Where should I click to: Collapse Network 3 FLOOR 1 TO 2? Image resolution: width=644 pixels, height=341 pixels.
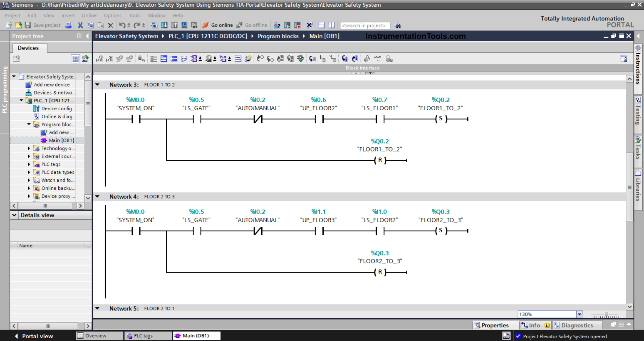coord(98,84)
